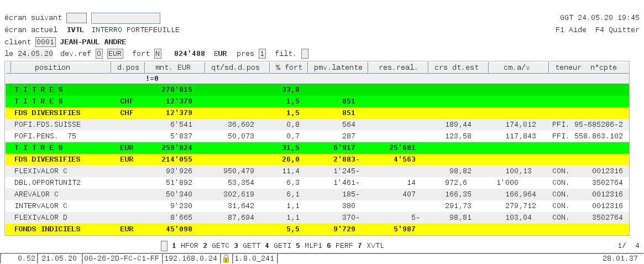Screen dimensions: 644x264
Task: Toggle the filt. checkbox field
Action: 305,54
